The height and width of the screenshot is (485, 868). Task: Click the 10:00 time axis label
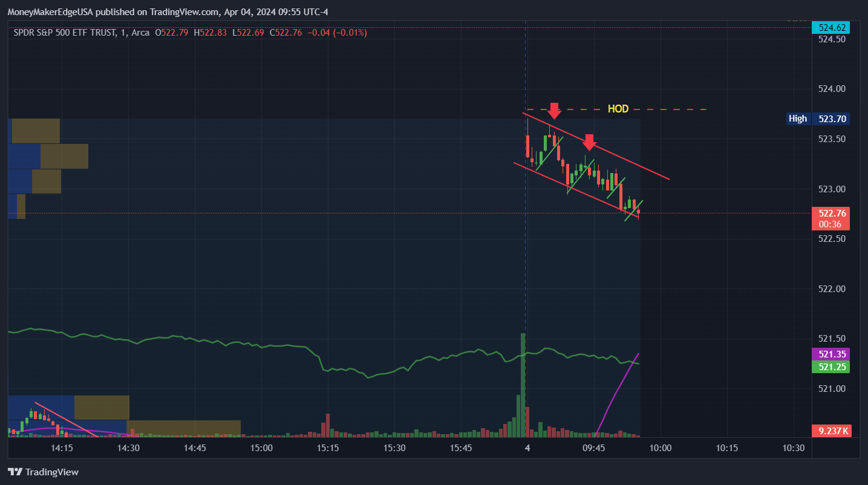click(x=660, y=448)
